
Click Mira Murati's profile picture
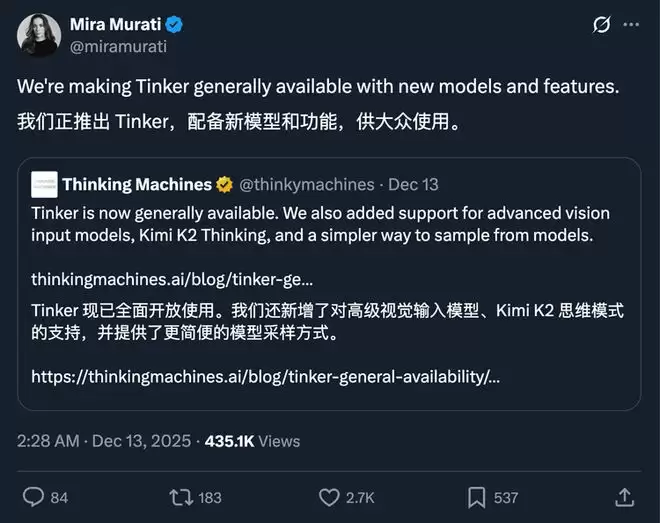click(x=38, y=35)
